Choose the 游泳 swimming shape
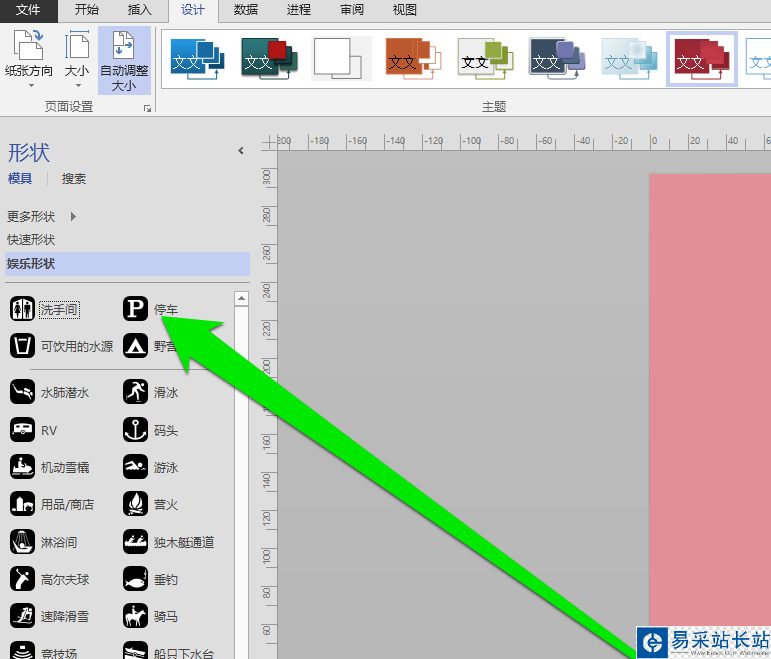771x659 pixels. coord(150,467)
